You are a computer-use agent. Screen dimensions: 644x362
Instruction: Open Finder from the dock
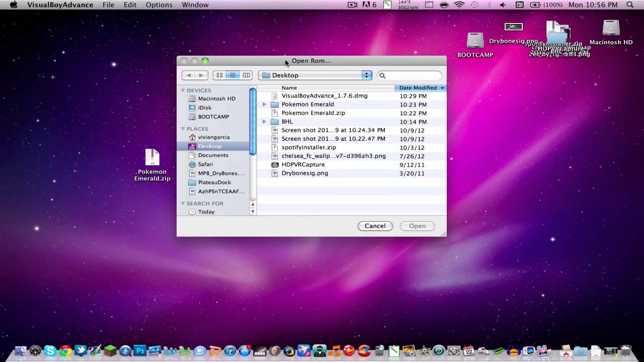[x=21, y=351]
